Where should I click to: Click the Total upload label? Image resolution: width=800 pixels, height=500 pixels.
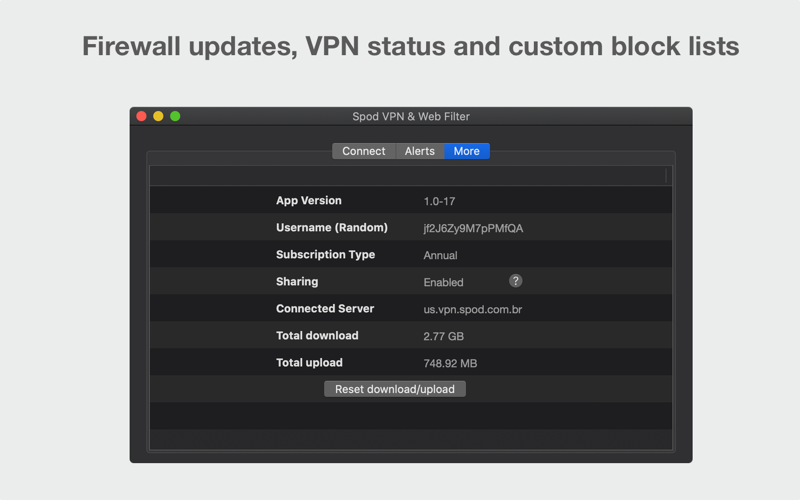tap(309, 363)
